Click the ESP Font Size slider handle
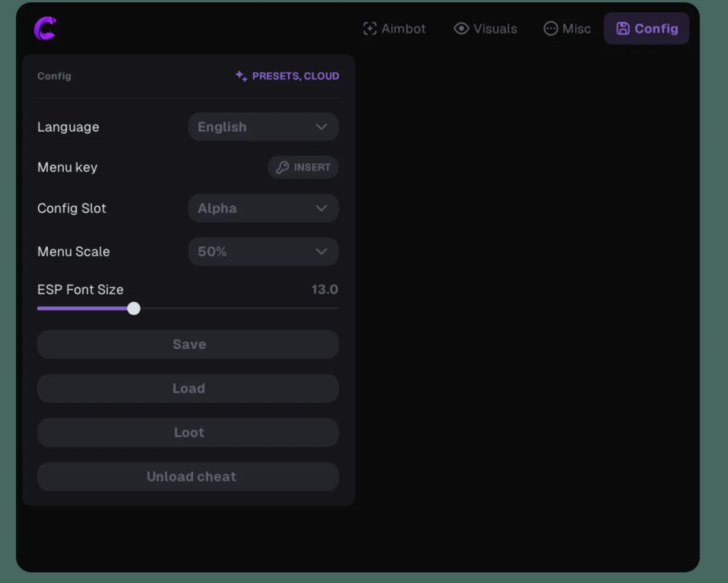Screen dimensions: 728x583 point(134,308)
